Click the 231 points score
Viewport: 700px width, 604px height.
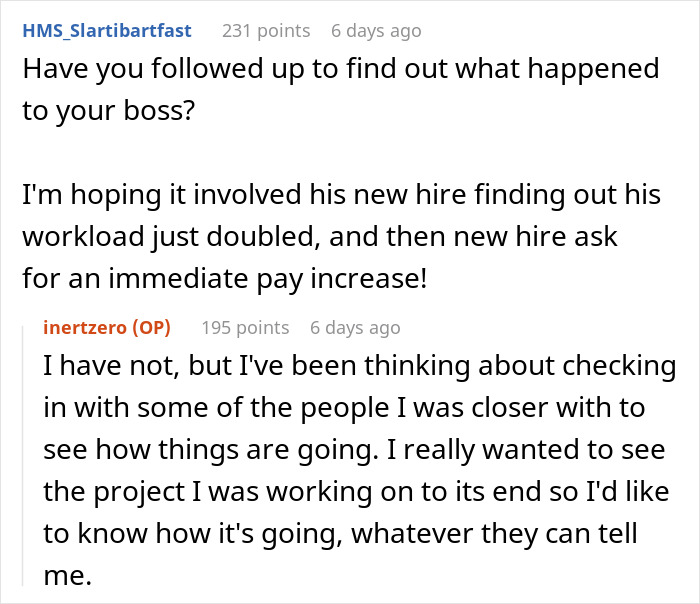point(266,31)
